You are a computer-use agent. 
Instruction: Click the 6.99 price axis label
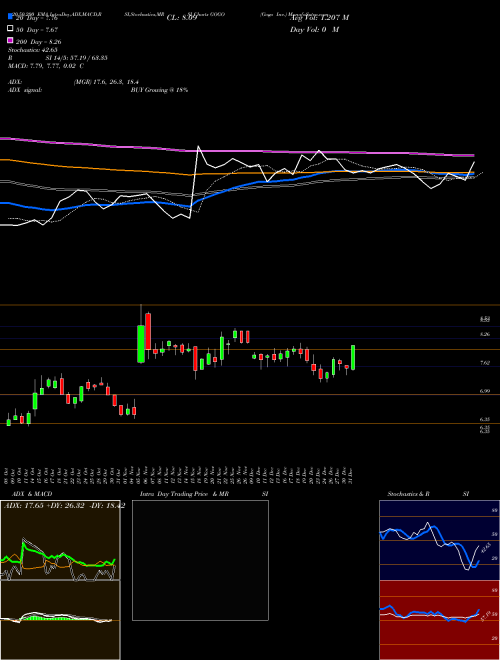point(485,391)
